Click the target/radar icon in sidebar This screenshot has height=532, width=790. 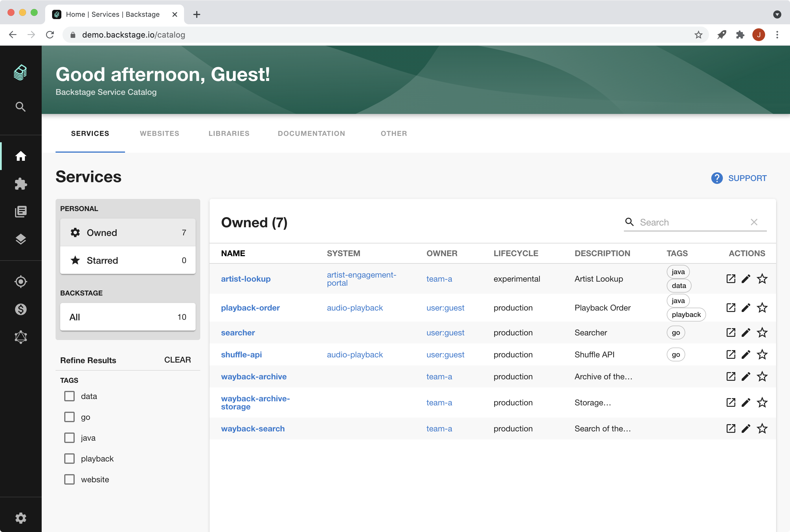pyautogui.click(x=21, y=282)
